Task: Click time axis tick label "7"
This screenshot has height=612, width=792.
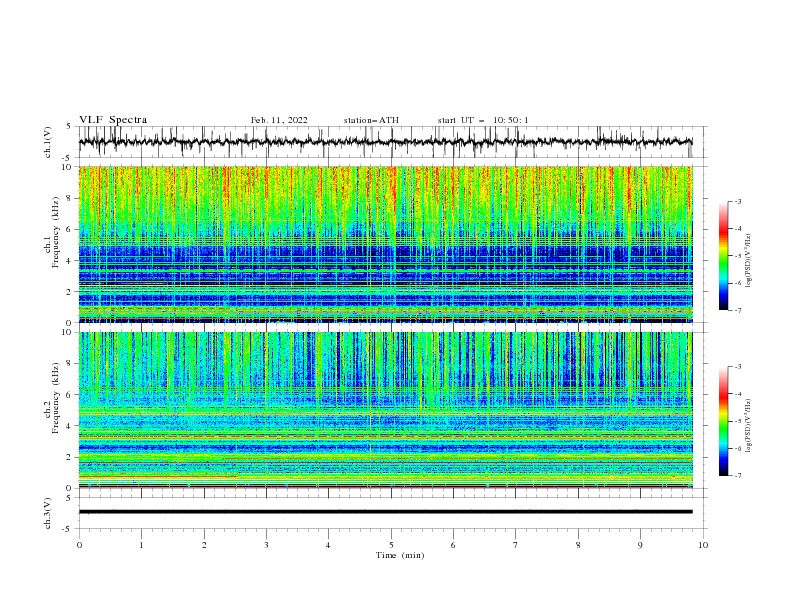Action: click(x=516, y=545)
